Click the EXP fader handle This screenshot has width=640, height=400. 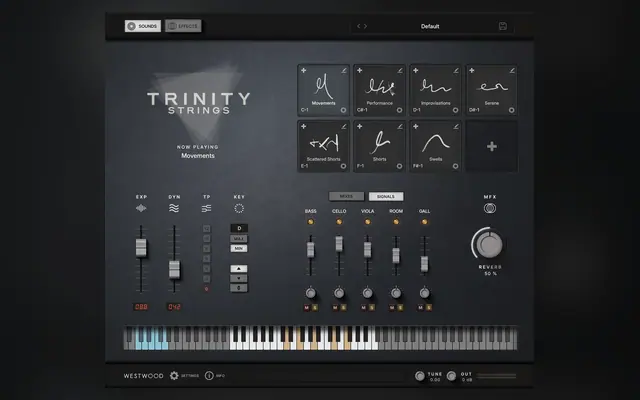point(141,248)
